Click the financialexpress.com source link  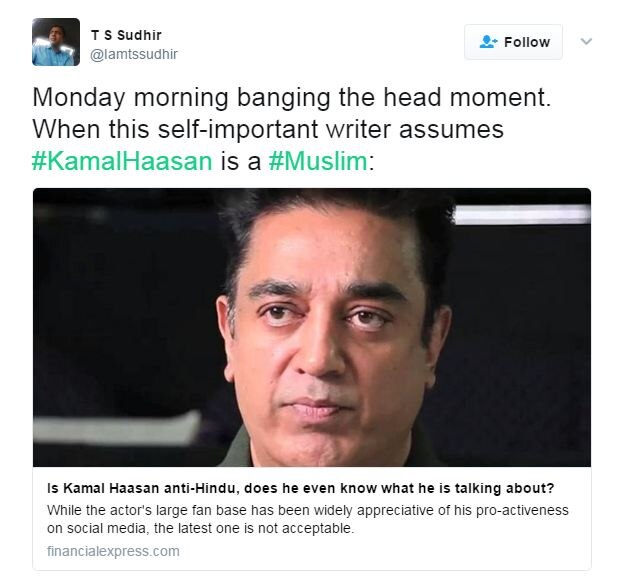pyautogui.click(x=113, y=551)
